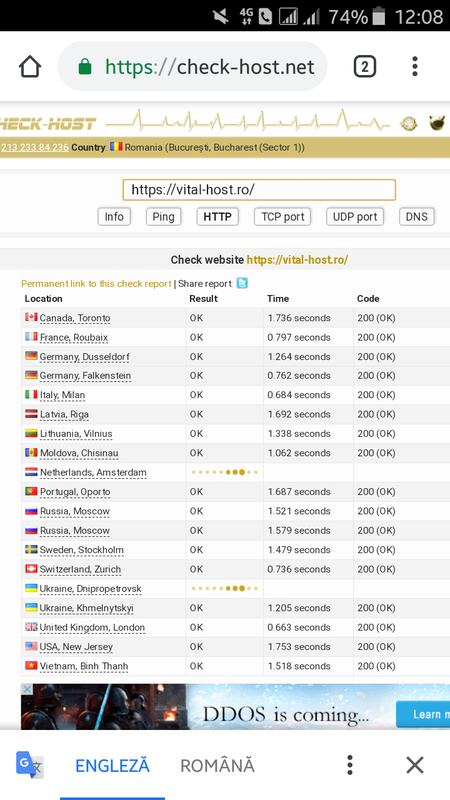
Task: Click Netherlands, Amsterdam location
Action: pyautogui.click(x=93, y=473)
